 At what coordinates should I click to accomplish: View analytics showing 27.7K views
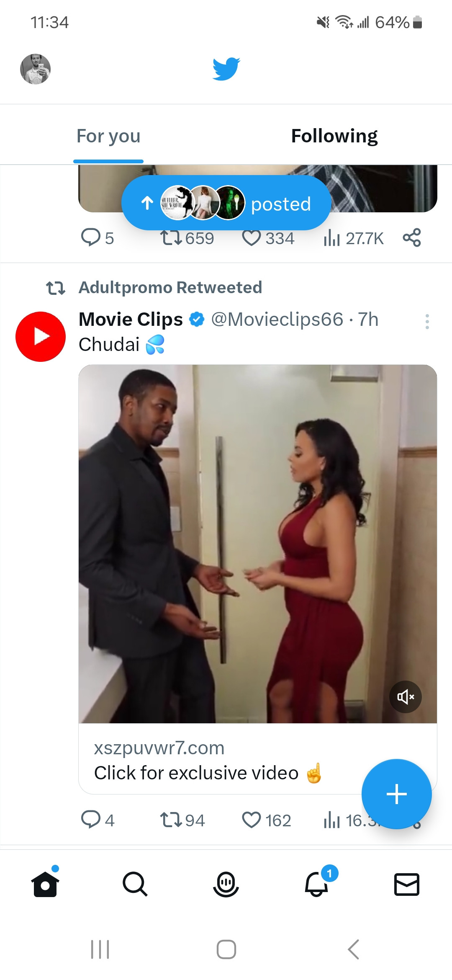click(x=354, y=238)
